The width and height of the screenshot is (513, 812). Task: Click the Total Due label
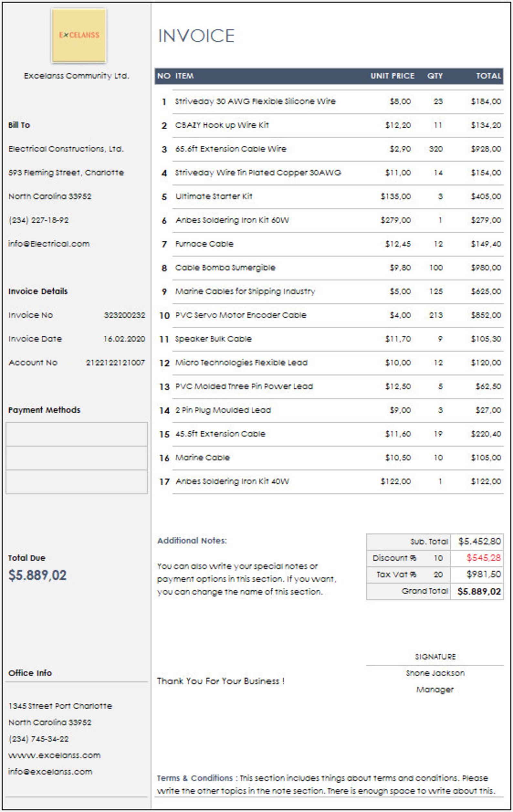click(x=26, y=558)
